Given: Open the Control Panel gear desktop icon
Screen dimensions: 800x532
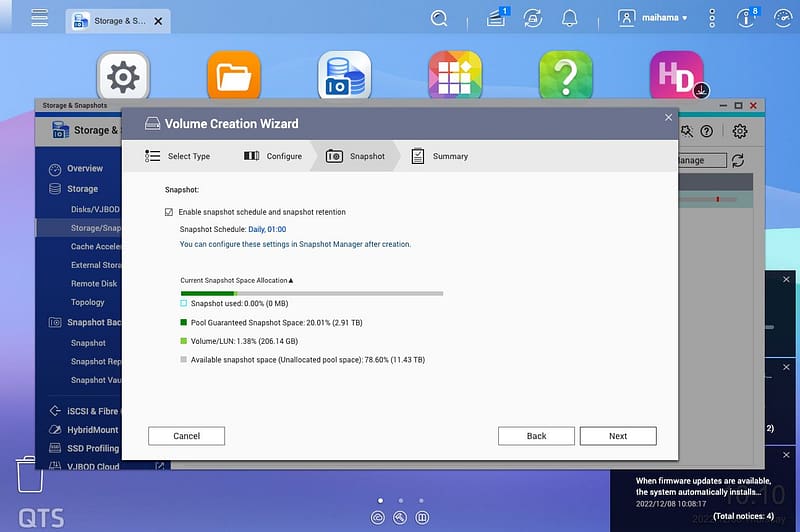Looking at the screenshot, I should [123, 77].
